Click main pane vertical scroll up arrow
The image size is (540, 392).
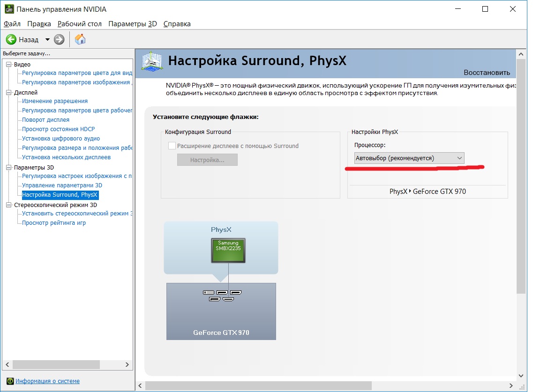521,54
